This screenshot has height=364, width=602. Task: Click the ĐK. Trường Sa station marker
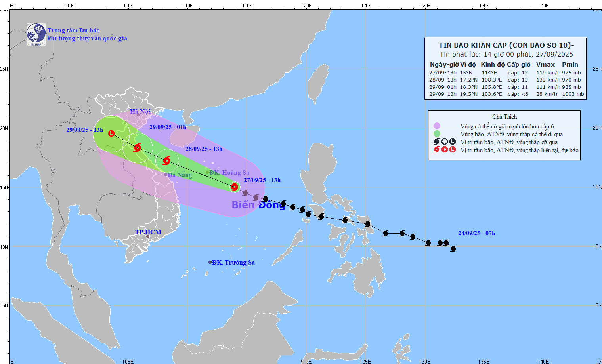(x=209, y=262)
